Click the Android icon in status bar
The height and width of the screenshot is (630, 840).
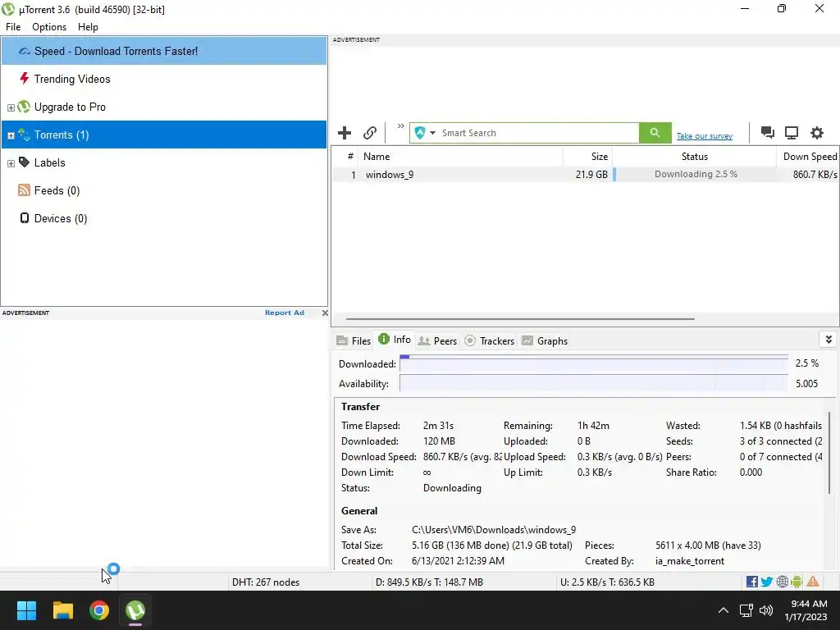coord(797,582)
